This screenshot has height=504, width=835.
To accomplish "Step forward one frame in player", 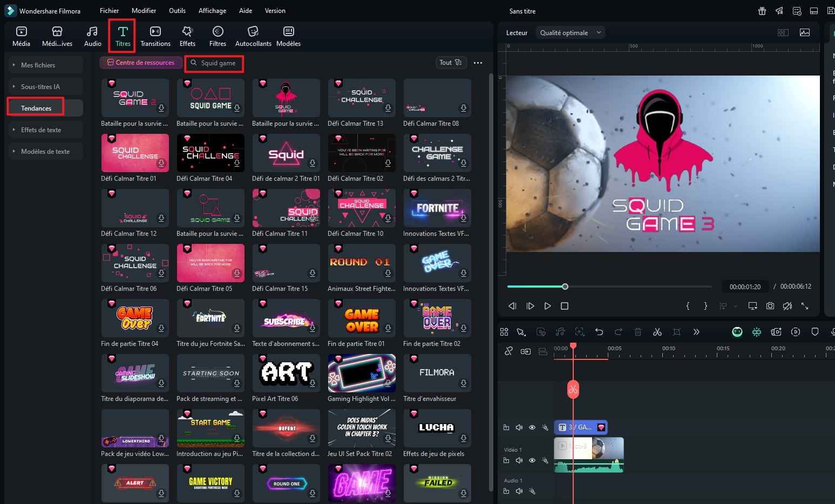I will 530,306.
